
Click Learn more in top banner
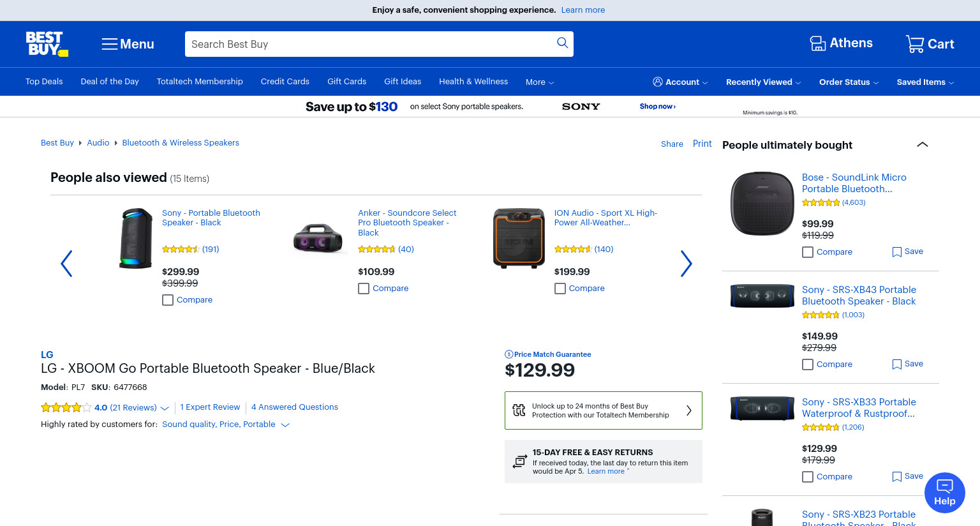coord(583,10)
